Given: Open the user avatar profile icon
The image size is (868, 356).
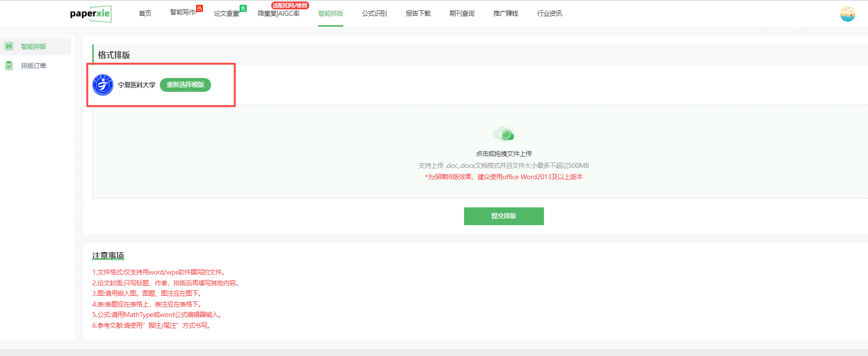Looking at the screenshot, I should point(847,14).
